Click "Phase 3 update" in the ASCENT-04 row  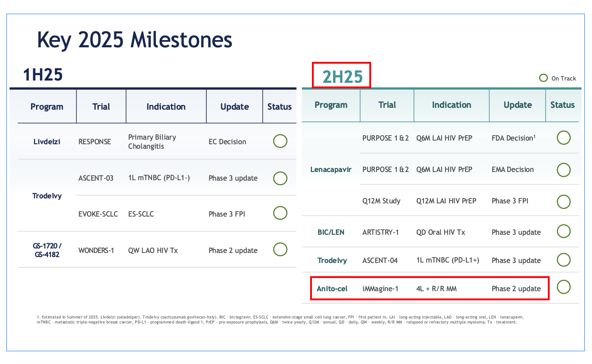click(x=516, y=260)
